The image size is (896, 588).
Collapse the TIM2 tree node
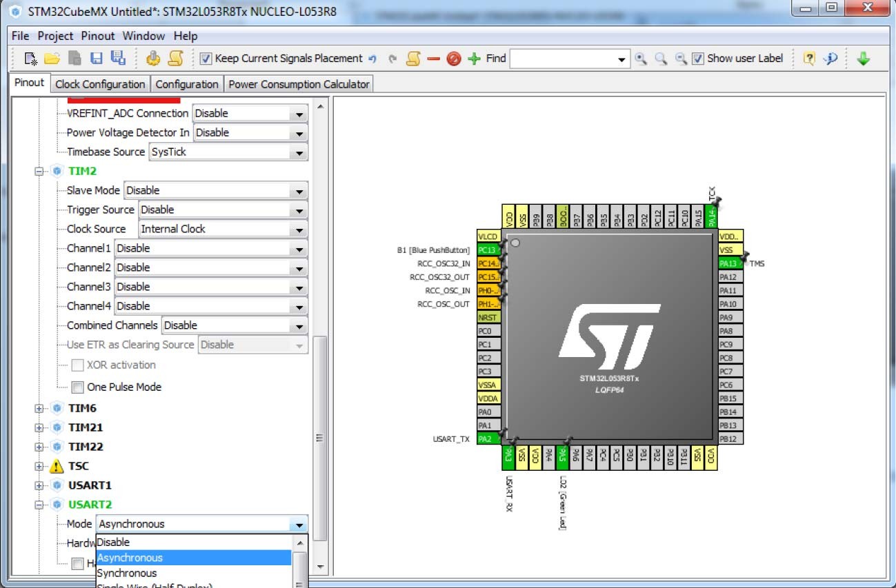tap(39, 172)
